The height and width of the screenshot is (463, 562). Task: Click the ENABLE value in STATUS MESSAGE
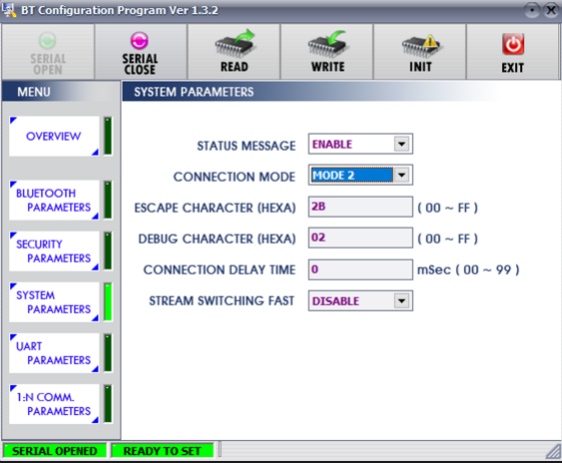click(332, 144)
